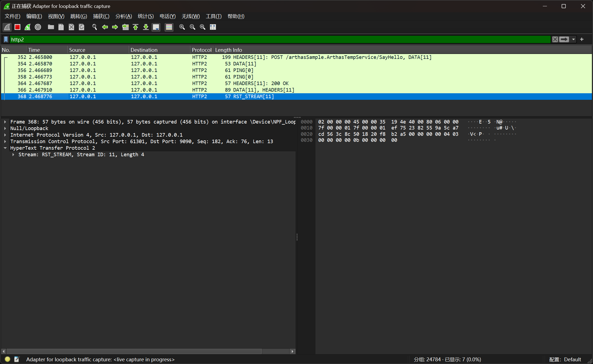Go back to previous packet arrow
The image size is (593, 364).
click(105, 27)
